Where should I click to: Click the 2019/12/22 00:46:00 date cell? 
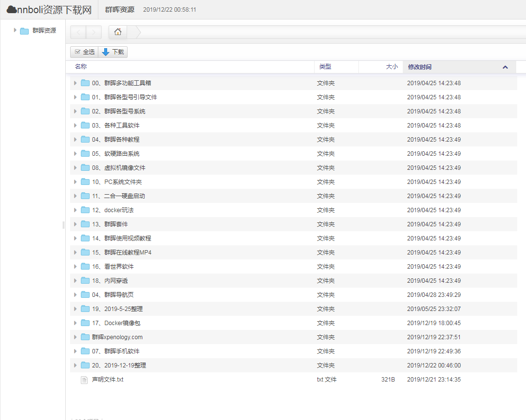(x=434, y=365)
